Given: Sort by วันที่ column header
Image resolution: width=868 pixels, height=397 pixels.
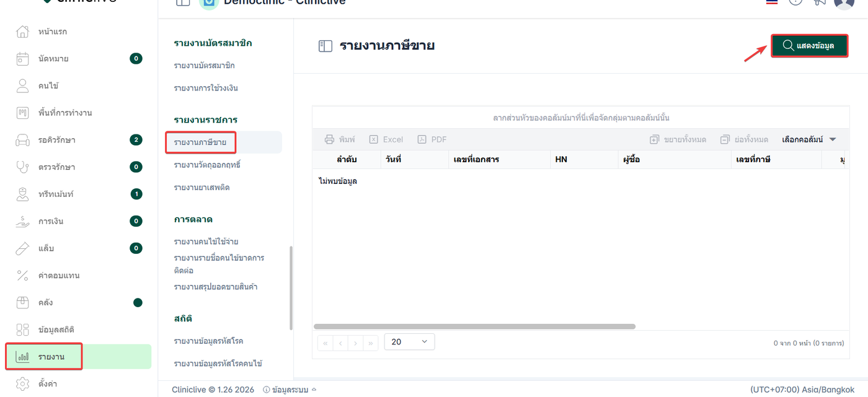Looking at the screenshot, I should (x=414, y=160).
